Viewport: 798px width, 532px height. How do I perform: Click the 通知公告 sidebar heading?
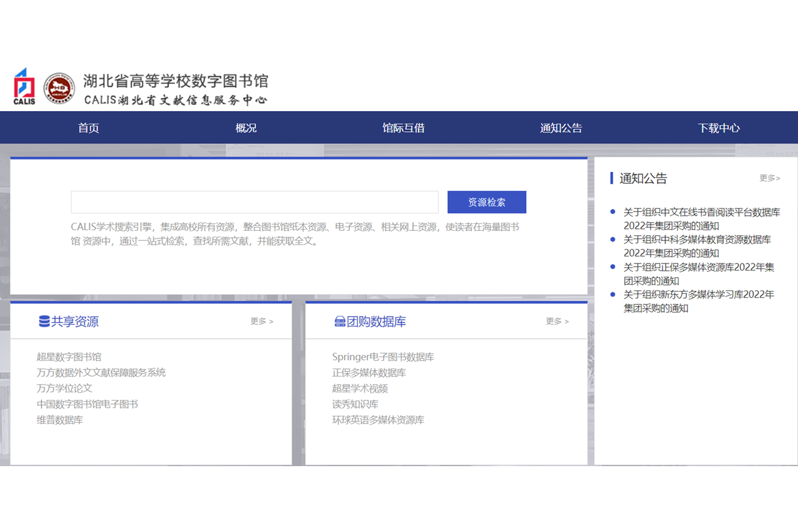tap(643, 178)
